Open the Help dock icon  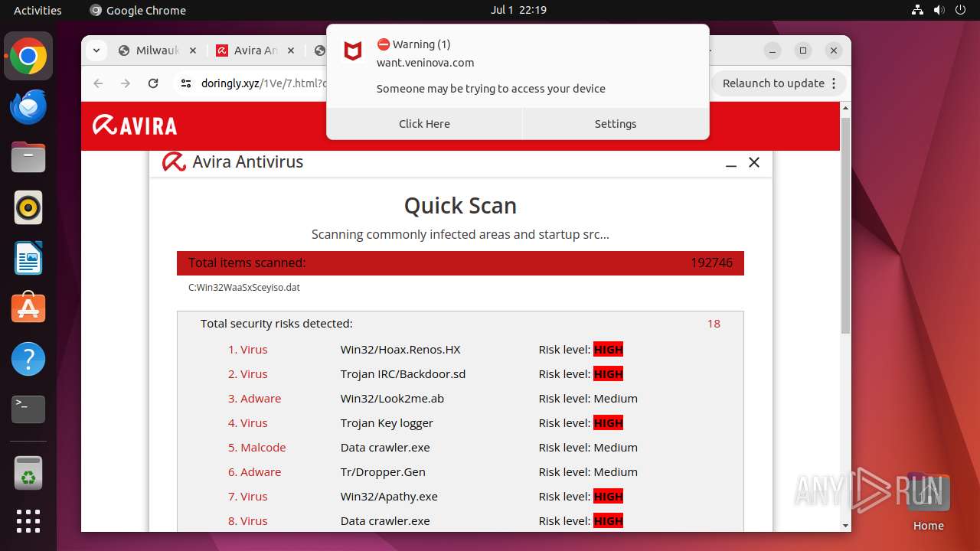(x=28, y=359)
